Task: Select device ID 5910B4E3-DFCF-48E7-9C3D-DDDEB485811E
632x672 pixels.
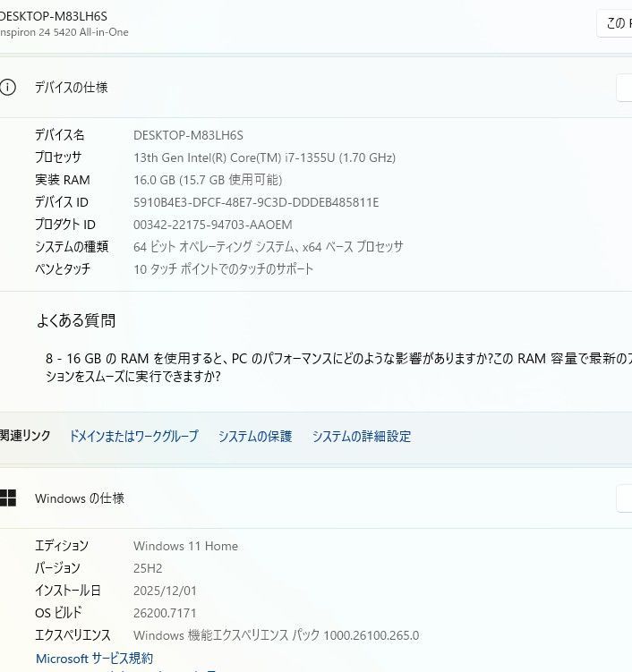Action: click(x=256, y=202)
